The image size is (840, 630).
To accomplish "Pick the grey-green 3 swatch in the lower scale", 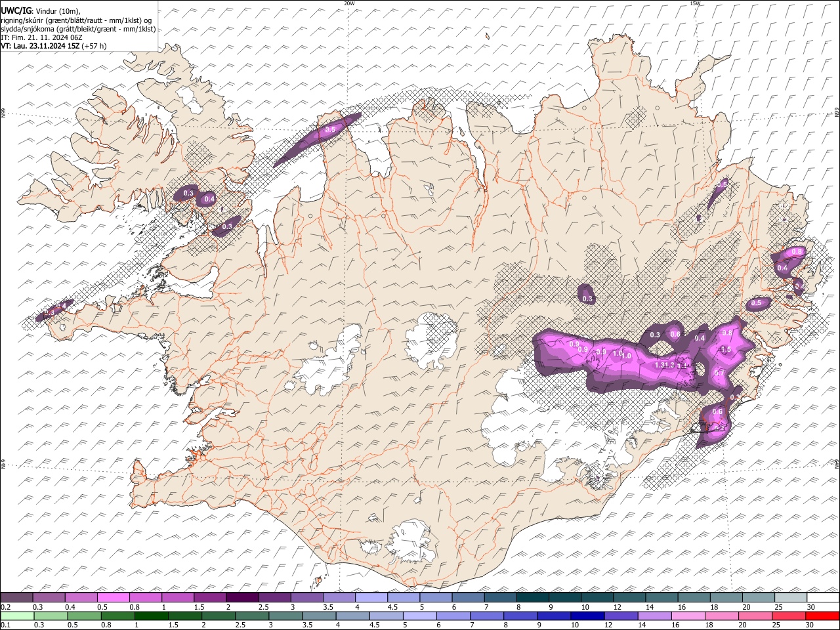I will (x=285, y=616).
